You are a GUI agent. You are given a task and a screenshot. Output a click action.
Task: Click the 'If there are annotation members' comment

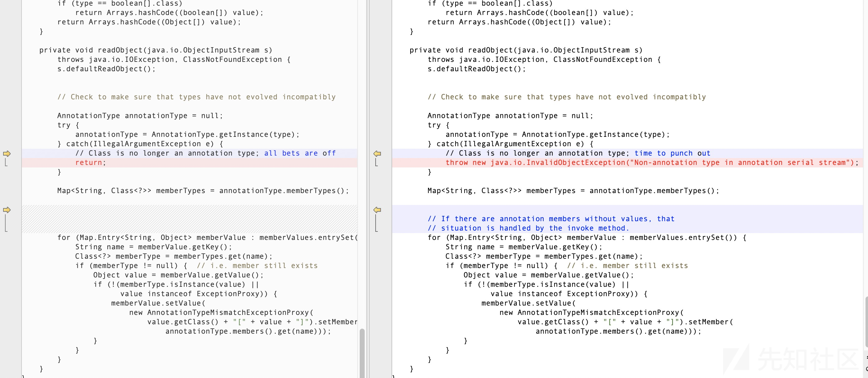pyautogui.click(x=551, y=219)
